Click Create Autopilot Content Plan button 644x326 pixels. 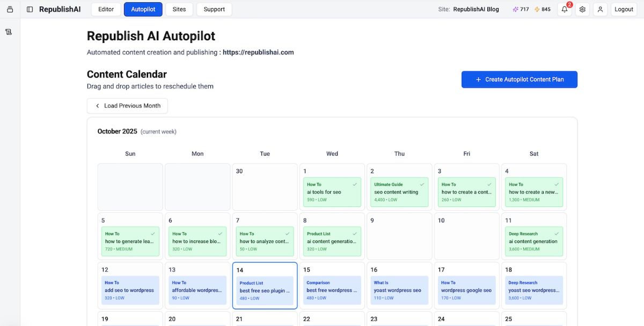coord(519,79)
